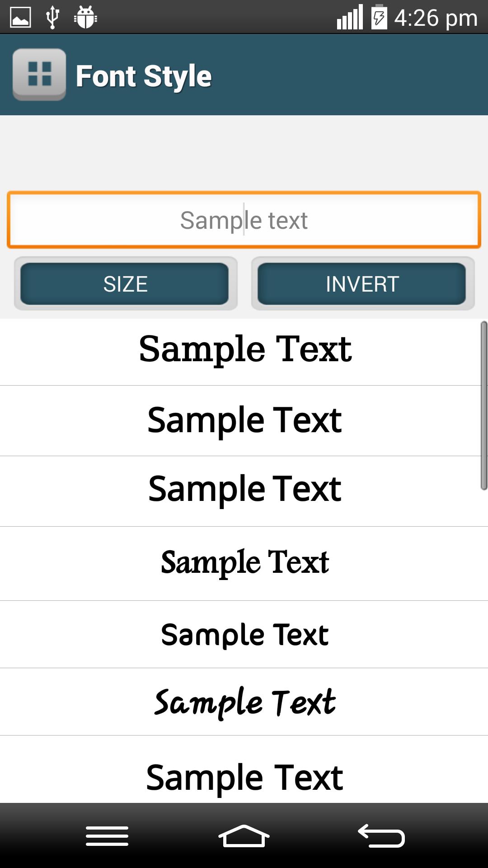Tap the signal strength bars icon
488x868 pixels.
click(x=350, y=18)
